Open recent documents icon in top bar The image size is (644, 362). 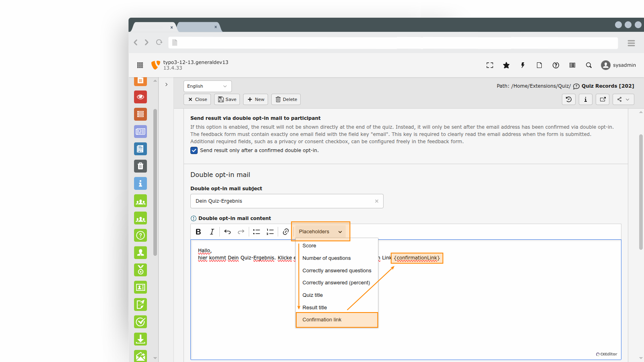click(539, 65)
